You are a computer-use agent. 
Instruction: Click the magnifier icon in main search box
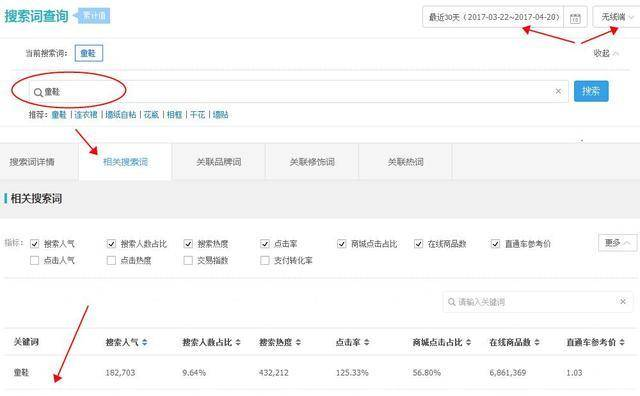click(x=38, y=92)
